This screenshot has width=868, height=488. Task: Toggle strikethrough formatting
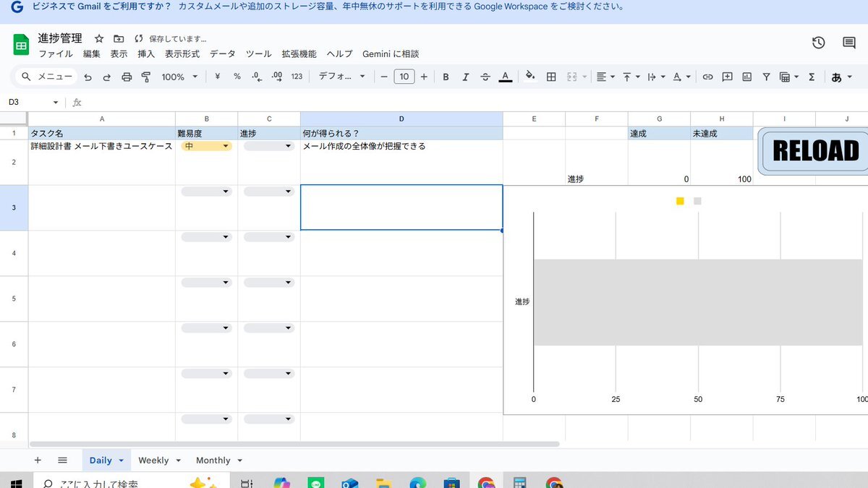click(485, 77)
